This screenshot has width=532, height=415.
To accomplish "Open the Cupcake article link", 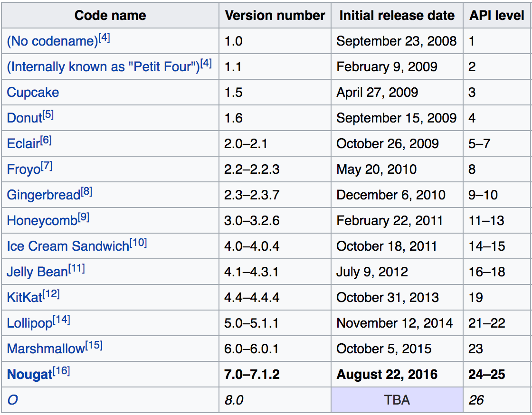I will click(33, 93).
